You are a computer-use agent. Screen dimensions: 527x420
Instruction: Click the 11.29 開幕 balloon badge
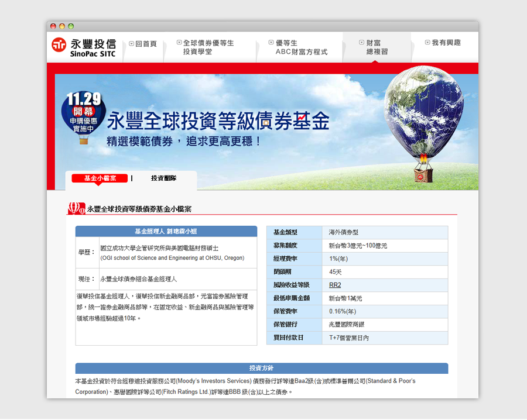point(83,117)
